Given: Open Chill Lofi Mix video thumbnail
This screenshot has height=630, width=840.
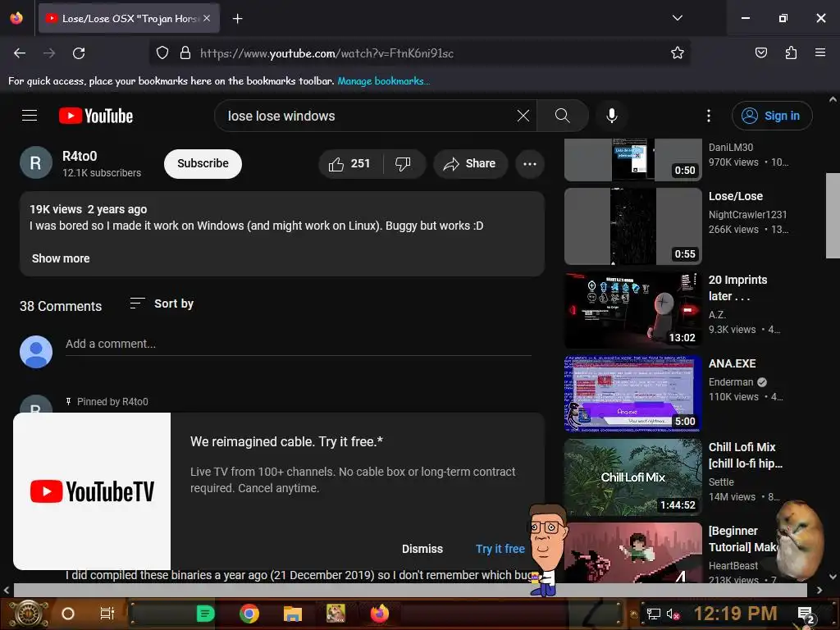Looking at the screenshot, I should [x=633, y=477].
